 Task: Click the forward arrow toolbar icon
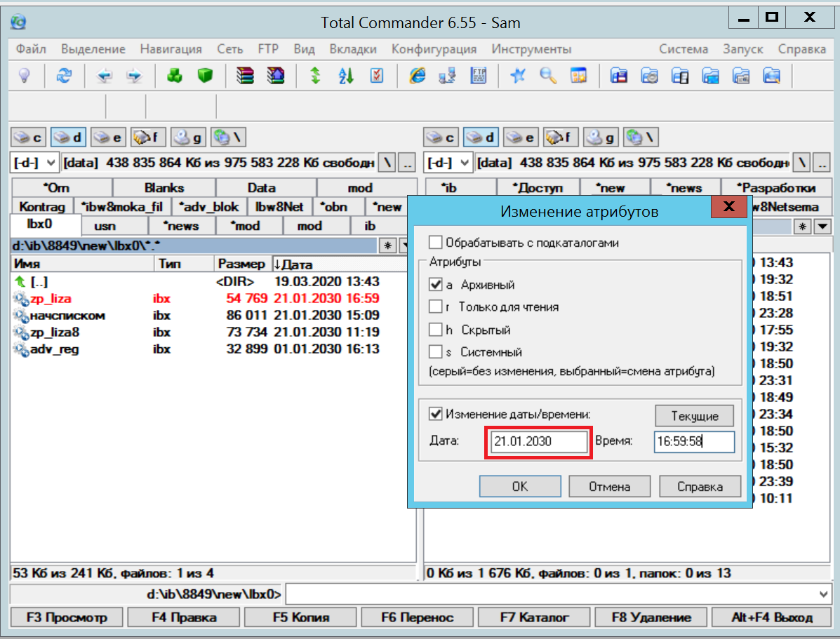pyautogui.click(x=134, y=76)
